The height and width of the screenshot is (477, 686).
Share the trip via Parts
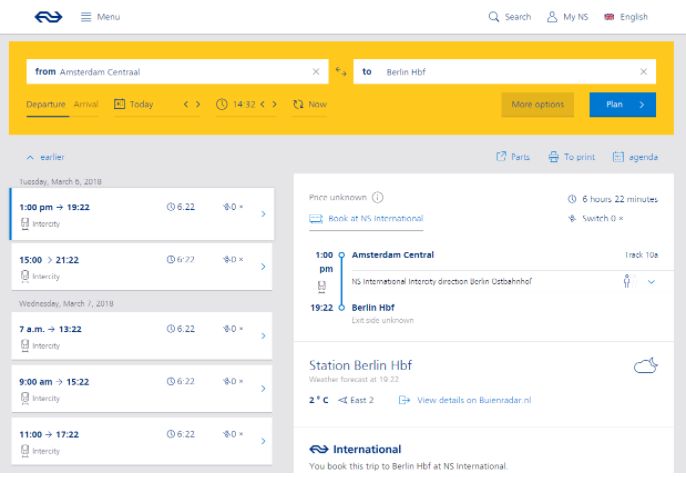tap(513, 157)
